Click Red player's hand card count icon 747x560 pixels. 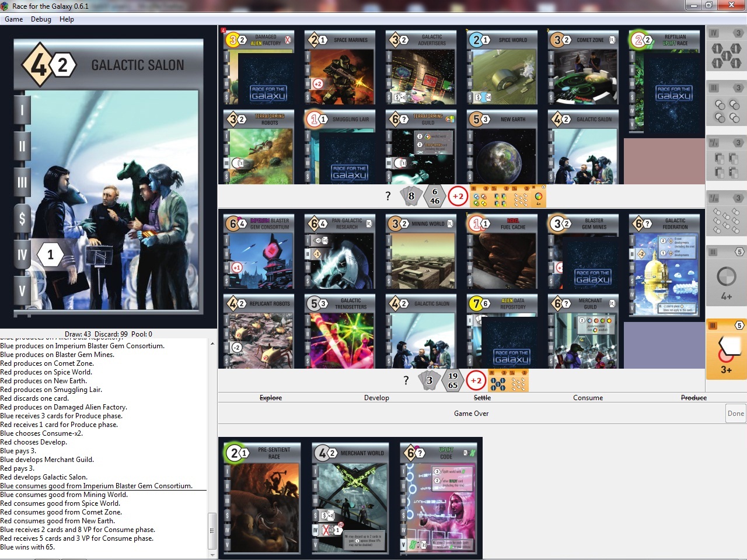(411, 196)
